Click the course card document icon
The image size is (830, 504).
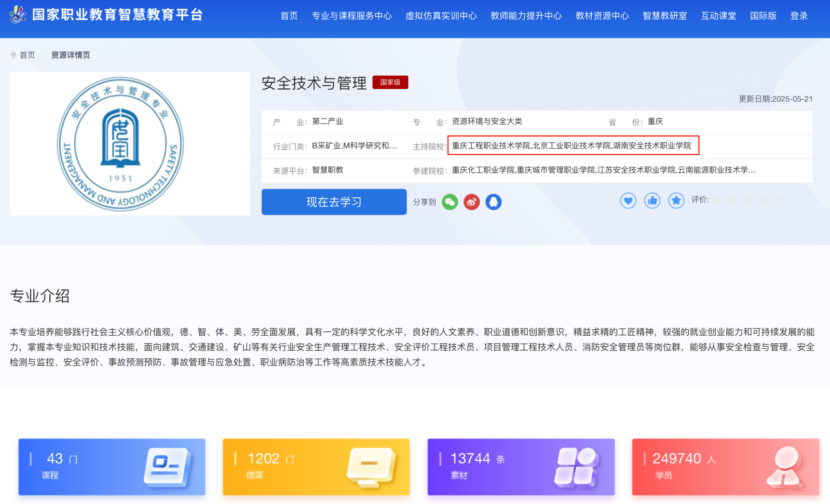[167, 466]
